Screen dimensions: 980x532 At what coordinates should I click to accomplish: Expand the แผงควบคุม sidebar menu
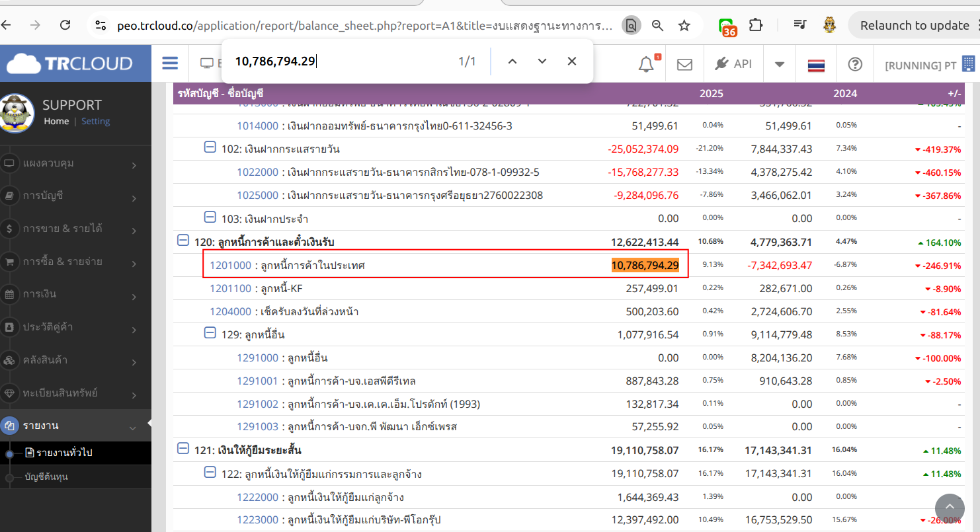click(75, 163)
